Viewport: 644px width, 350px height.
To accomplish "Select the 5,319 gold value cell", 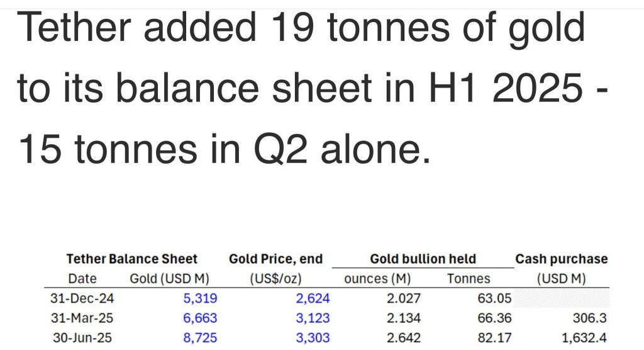I will point(199,298).
